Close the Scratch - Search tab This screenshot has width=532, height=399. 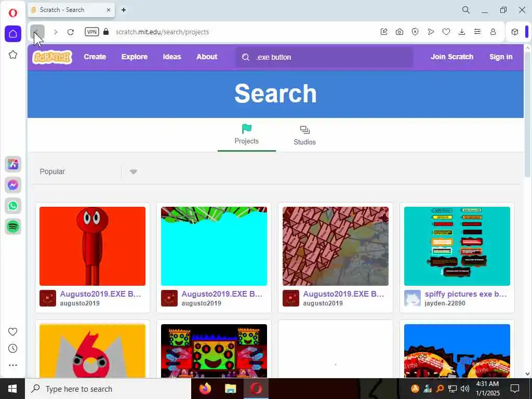(109, 10)
